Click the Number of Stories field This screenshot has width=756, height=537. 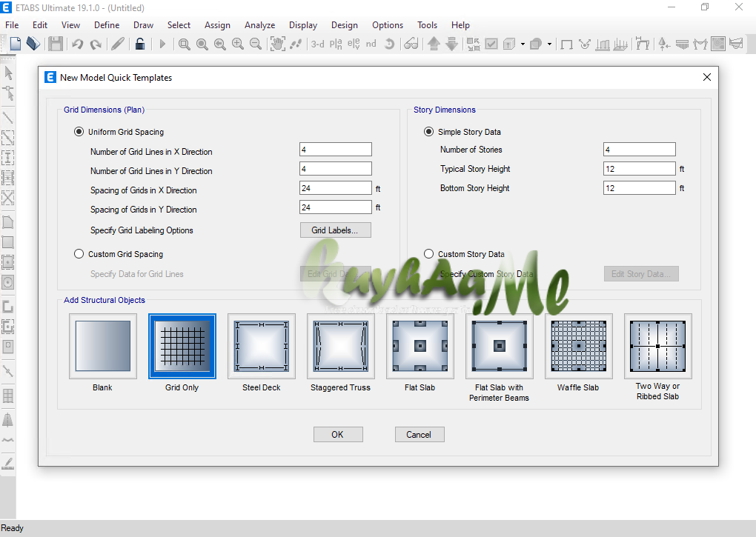pos(640,150)
